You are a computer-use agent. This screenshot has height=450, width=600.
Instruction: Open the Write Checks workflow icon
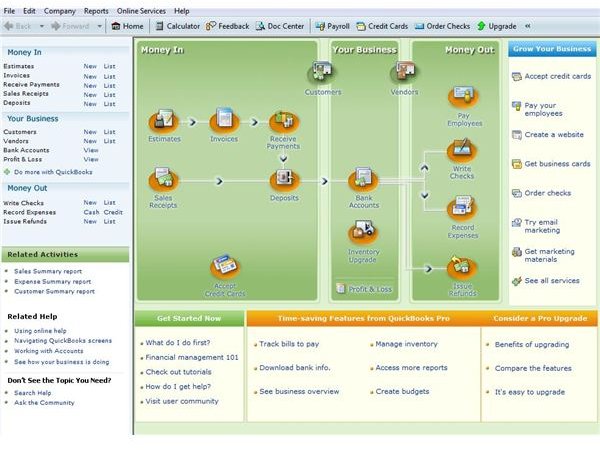point(462,150)
